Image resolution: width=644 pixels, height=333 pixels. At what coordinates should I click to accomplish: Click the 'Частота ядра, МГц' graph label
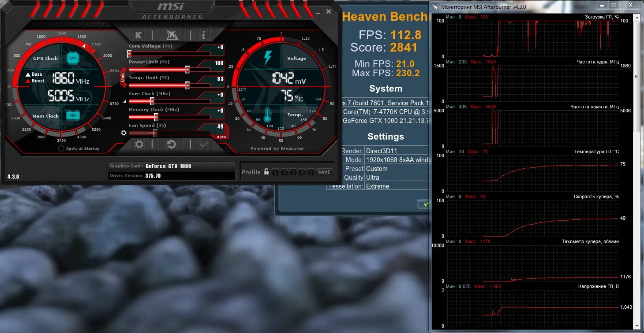598,62
